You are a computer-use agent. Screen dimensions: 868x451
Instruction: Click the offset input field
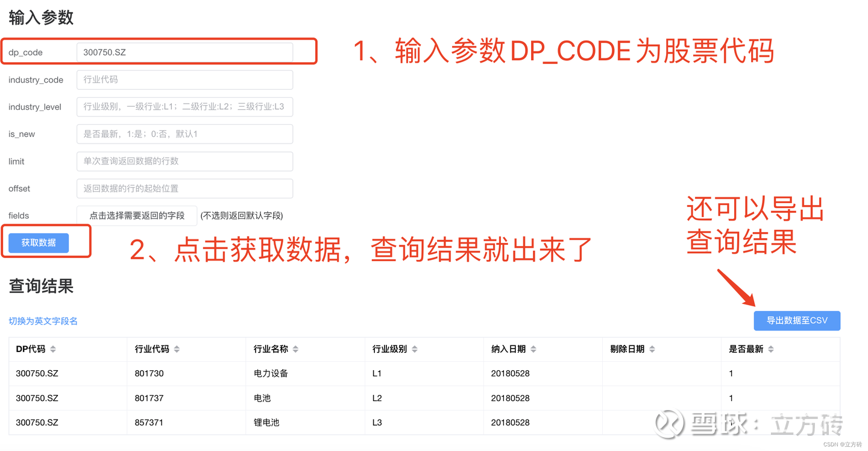click(184, 188)
